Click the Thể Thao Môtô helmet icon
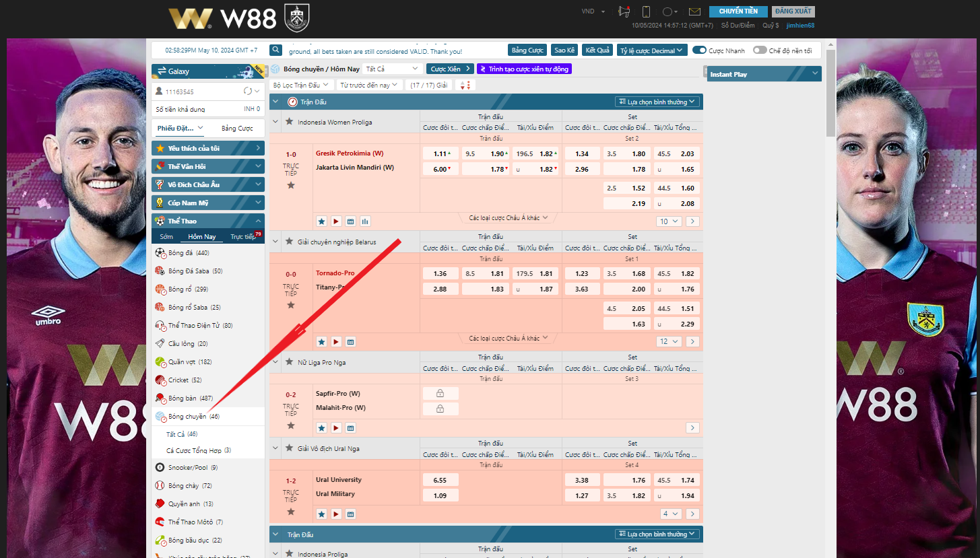Image resolution: width=980 pixels, height=558 pixels. (160, 522)
